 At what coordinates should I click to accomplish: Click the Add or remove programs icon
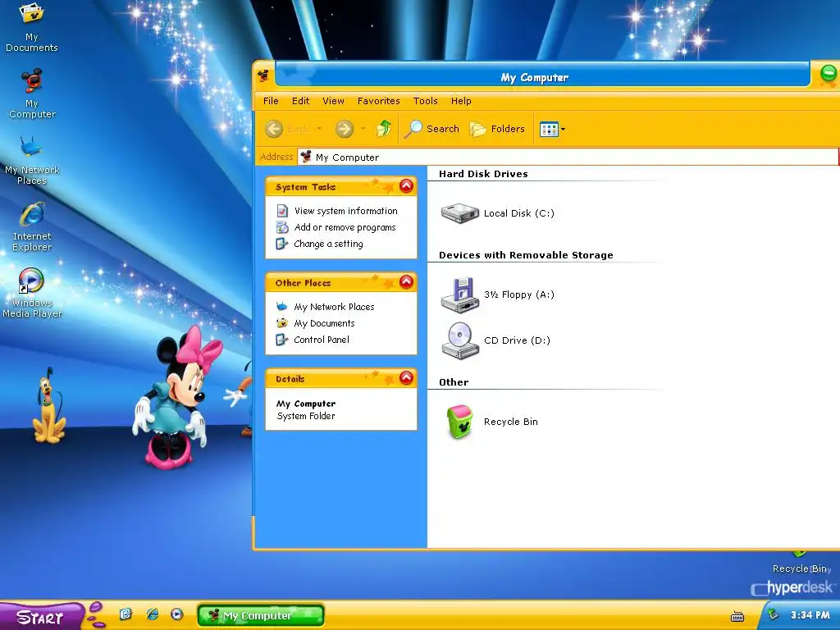[282, 227]
